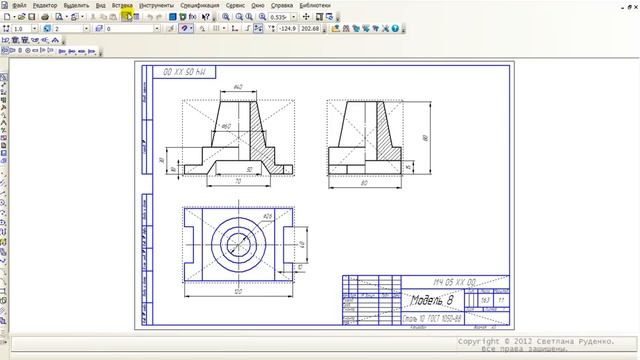The width and height of the screenshot is (640, 360).
Task: Expand the grid settings dropdown arrow
Action: (x=224, y=29)
